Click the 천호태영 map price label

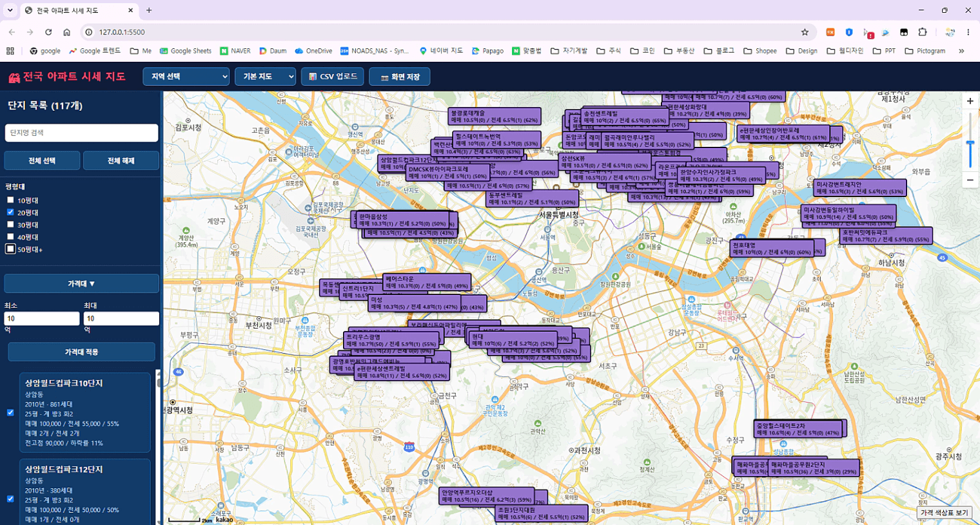772,249
